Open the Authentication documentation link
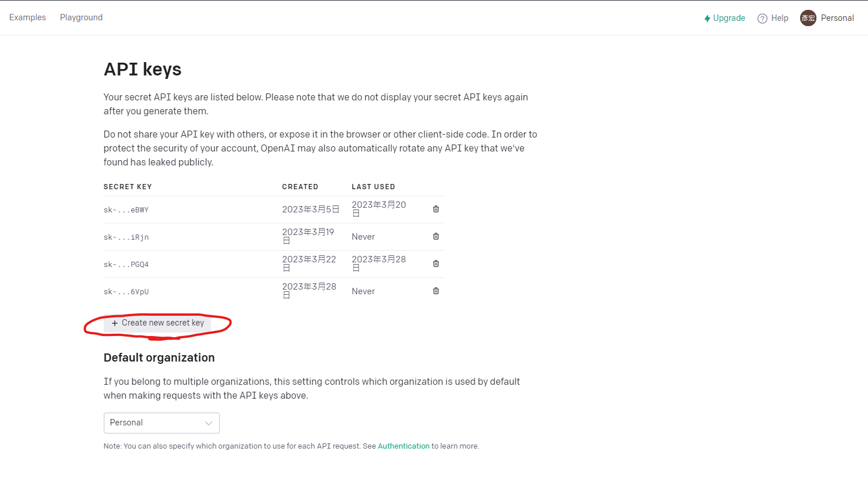 coord(404,446)
